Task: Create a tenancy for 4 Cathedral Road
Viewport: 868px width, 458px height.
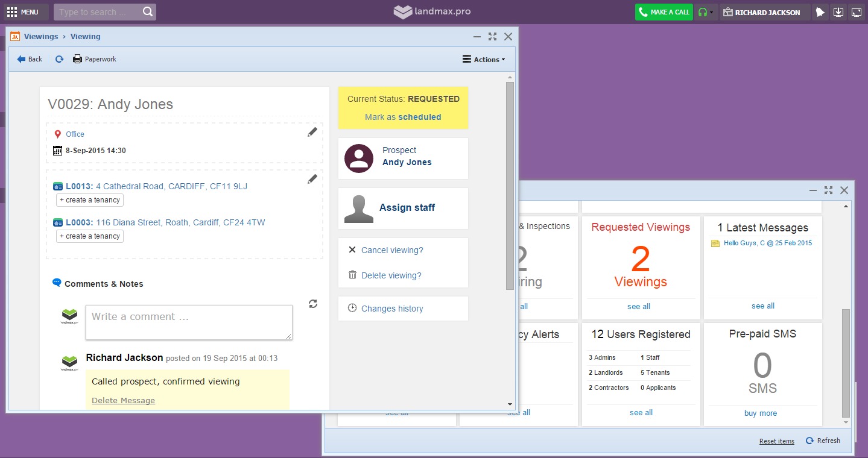Action: click(x=90, y=200)
